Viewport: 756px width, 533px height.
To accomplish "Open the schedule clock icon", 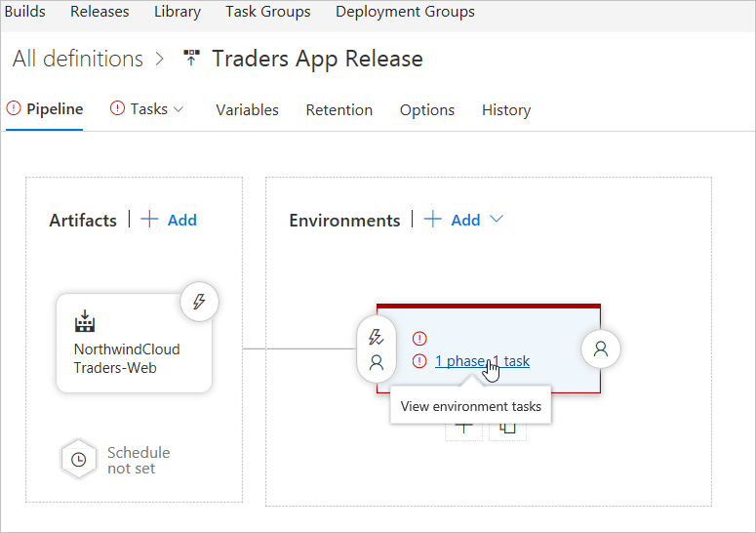I will [x=79, y=460].
